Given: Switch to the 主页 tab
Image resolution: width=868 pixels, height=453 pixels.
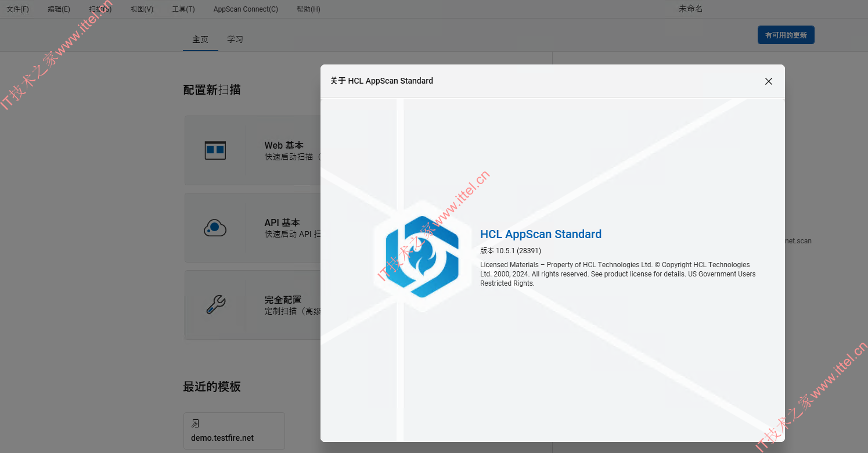Looking at the screenshot, I should coord(200,39).
